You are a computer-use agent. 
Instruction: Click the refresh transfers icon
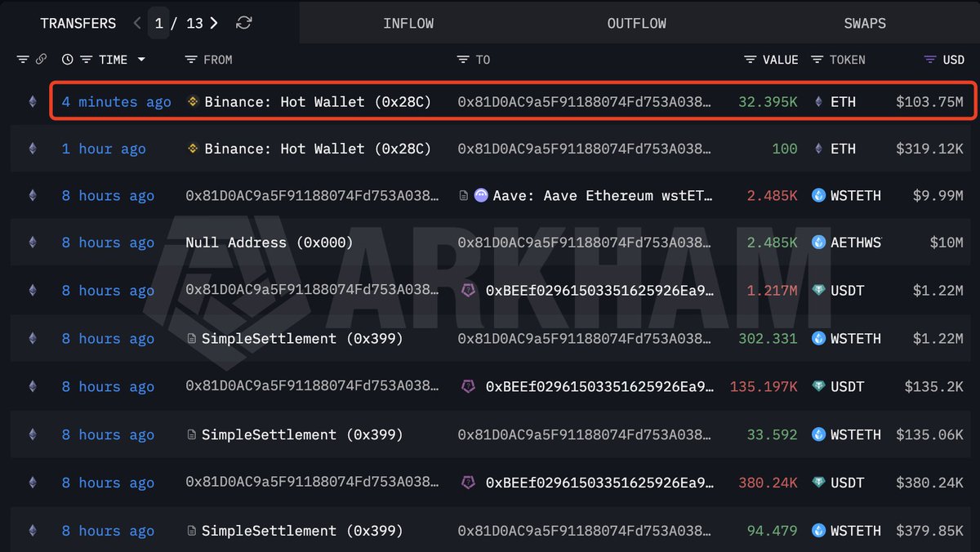tap(243, 23)
